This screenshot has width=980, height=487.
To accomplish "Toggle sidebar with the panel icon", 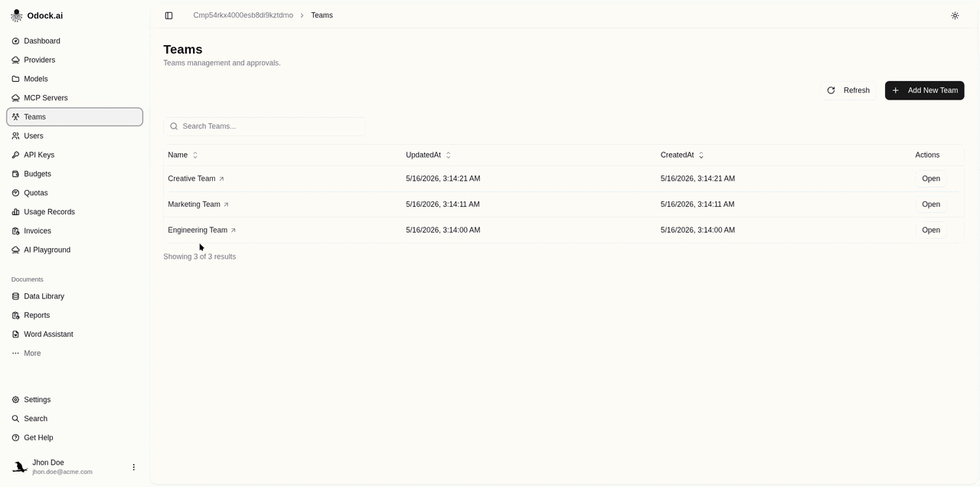I will [x=168, y=15].
